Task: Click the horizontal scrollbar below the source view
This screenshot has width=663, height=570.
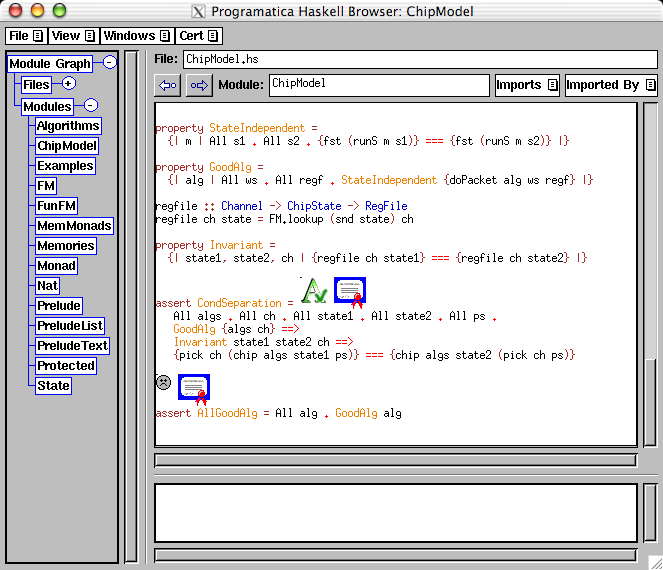Action: pyautogui.click(x=395, y=460)
